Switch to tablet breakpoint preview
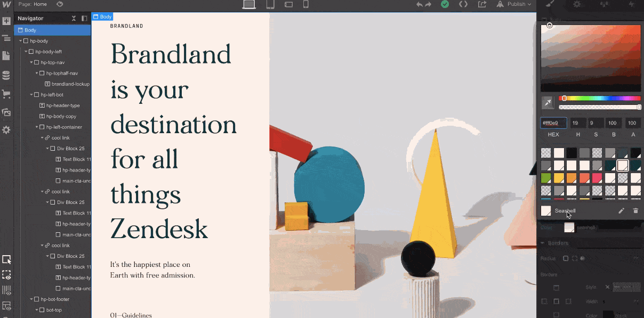Screen dimensions: 644x318 click(x=270, y=4)
